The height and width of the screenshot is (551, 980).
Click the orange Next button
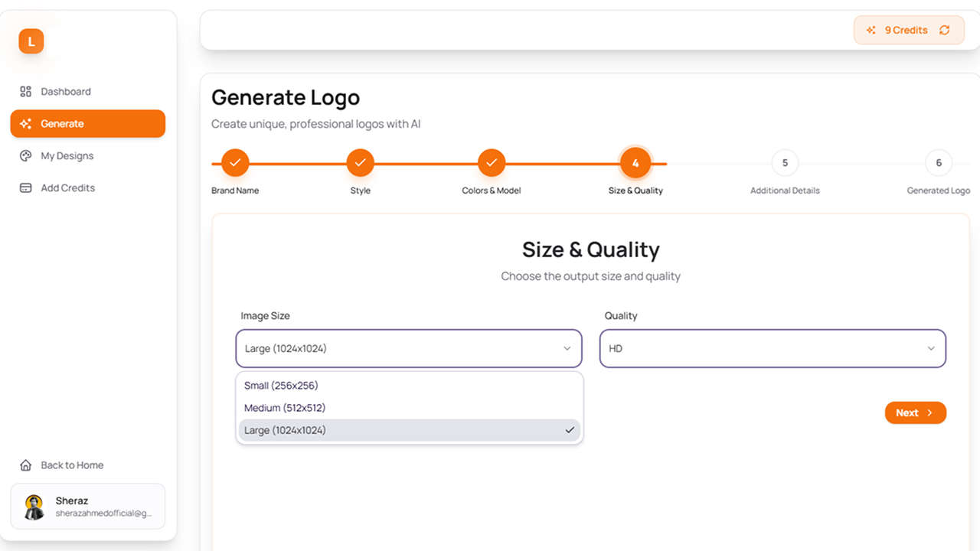916,412
